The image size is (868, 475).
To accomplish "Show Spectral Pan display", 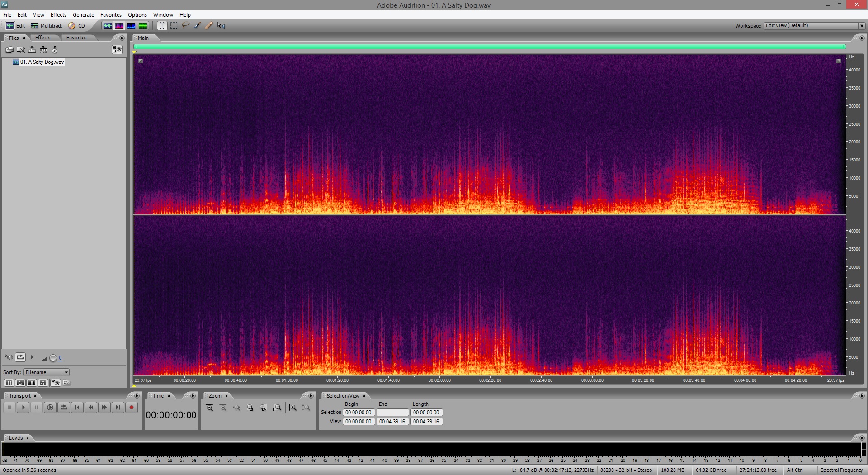I will 131,26.
